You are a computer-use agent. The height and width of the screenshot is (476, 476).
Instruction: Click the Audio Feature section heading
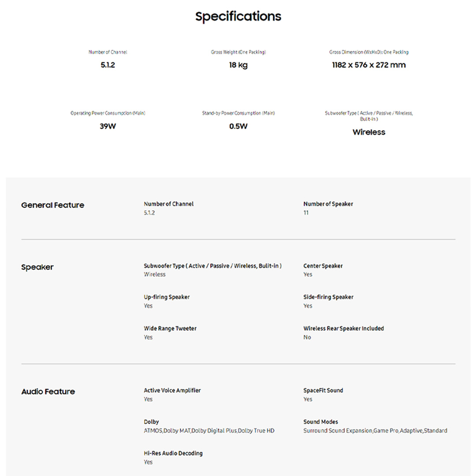pyautogui.click(x=48, y=392)
